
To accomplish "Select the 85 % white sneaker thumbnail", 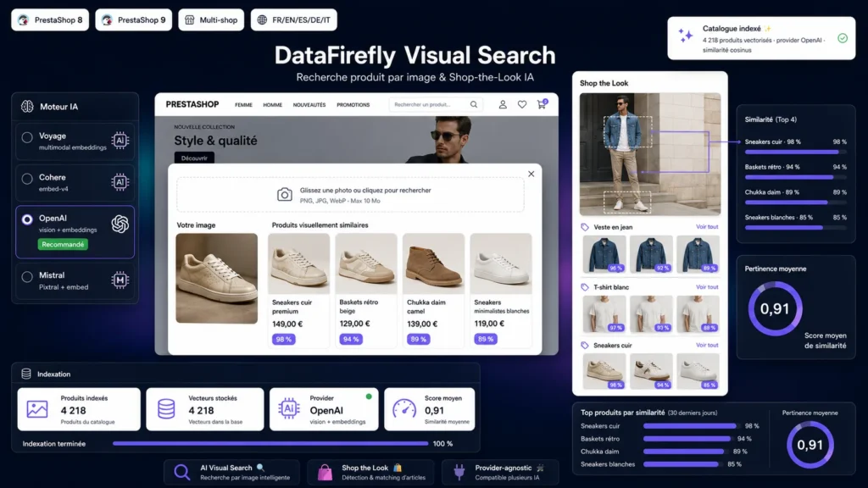I will tap(698, 371).
